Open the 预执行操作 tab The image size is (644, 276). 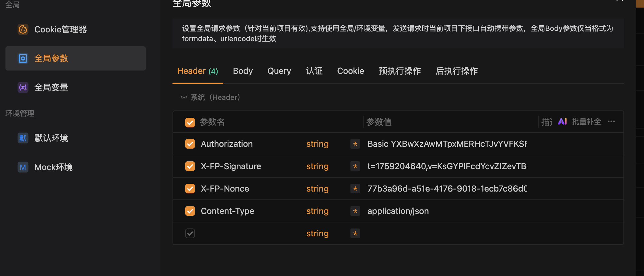coord(399,71)
